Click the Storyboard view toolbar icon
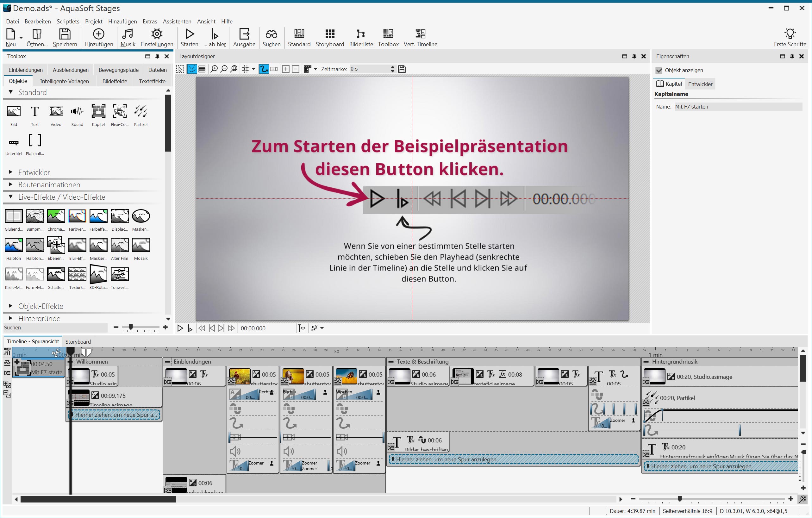812x518 pixels. (x=329, y=37)
